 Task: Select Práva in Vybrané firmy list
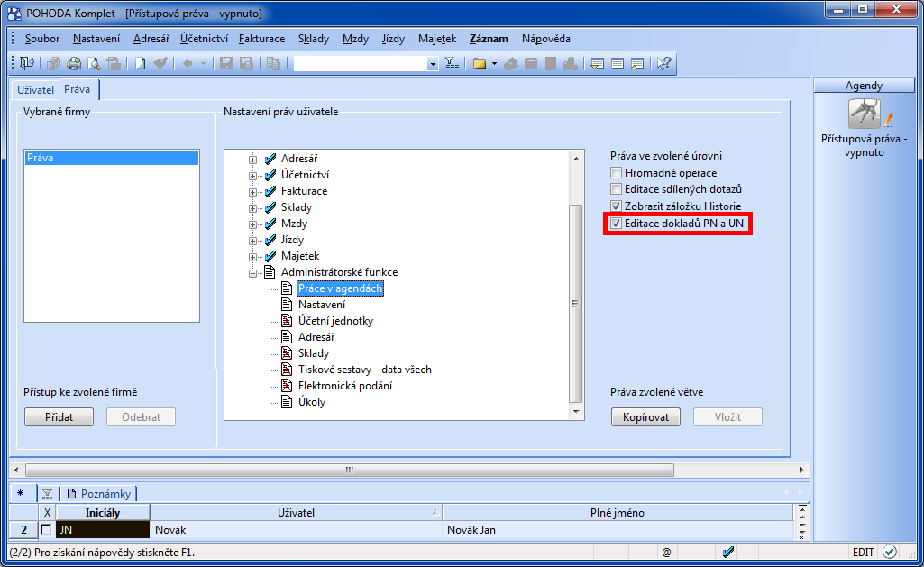click(x=112, y=158)
